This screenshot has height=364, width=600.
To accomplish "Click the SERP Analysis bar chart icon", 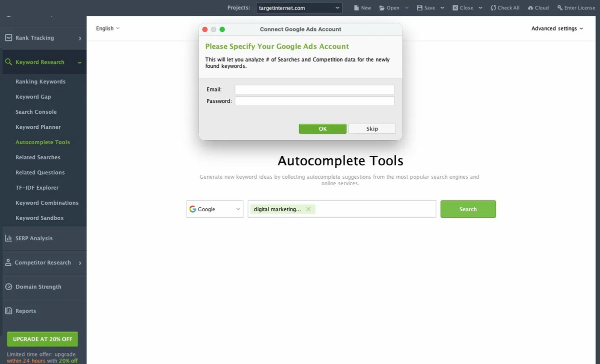I will [x=8, y=238].
